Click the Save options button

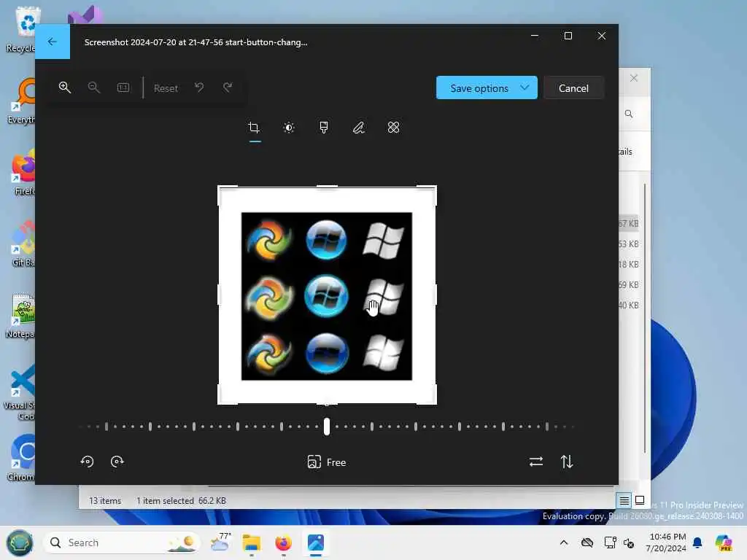(x=479, y=88)
